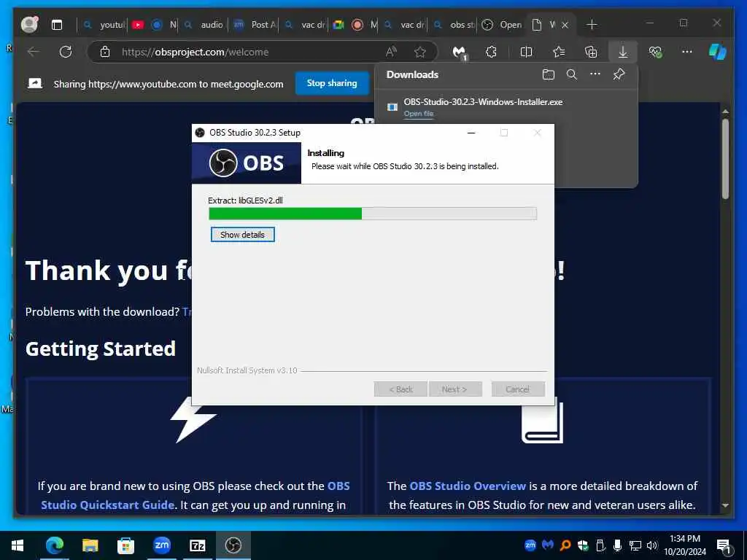The width and height of the screenshot is (747, 560).
Task: Open the Collections icon
Action: (591, 52)
